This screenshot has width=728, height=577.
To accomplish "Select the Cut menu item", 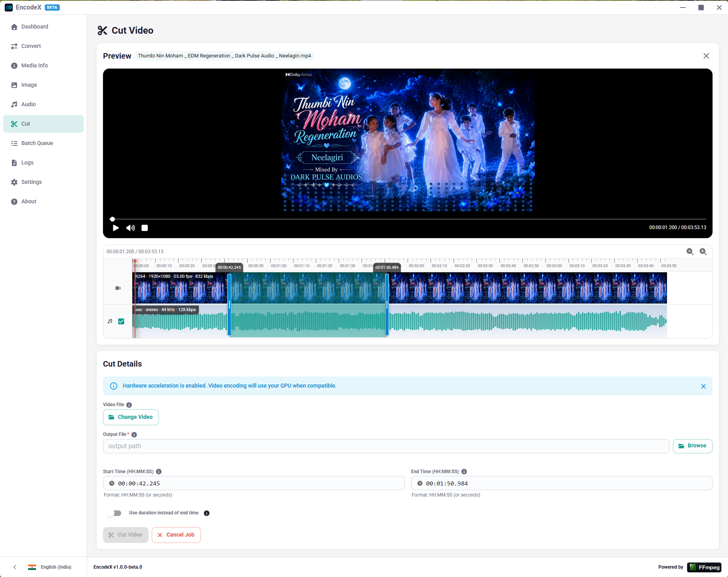I will (43, 124).
